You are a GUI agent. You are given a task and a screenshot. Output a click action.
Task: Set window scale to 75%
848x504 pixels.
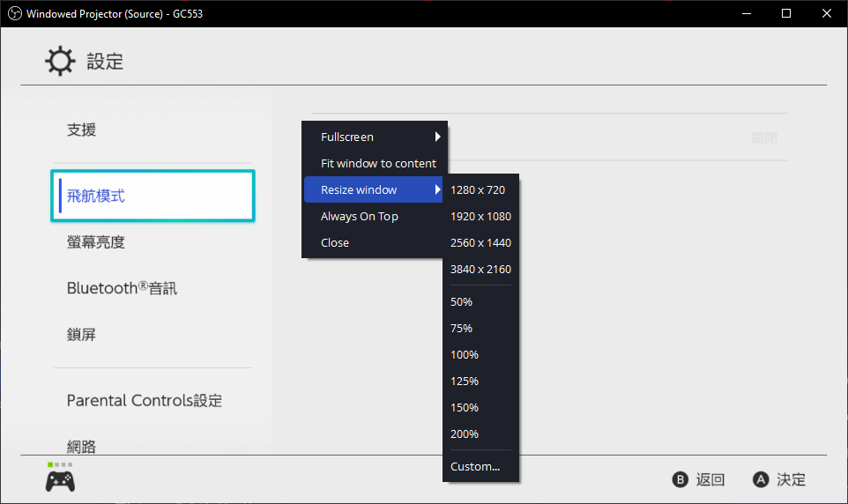(480, 329)
